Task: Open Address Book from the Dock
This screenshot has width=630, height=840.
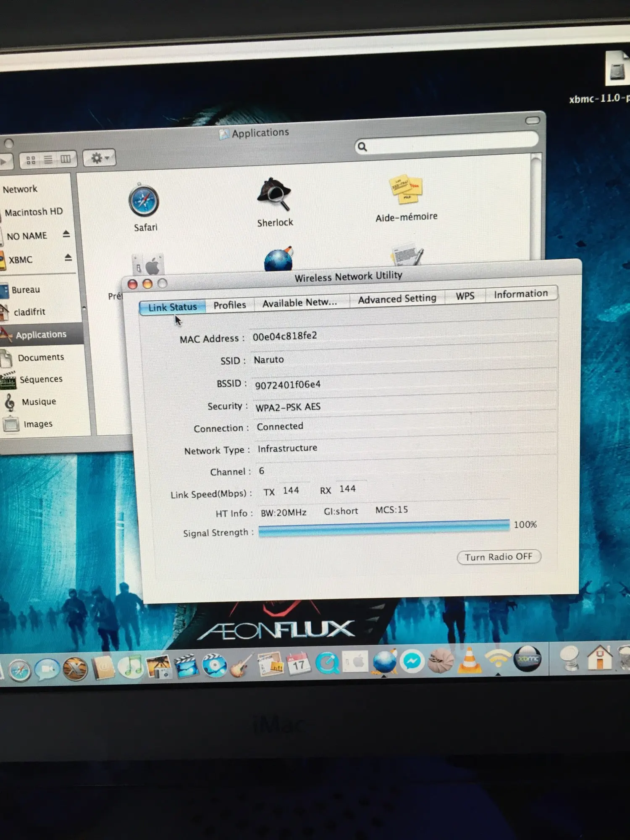Action: click(x=103, y=667)
